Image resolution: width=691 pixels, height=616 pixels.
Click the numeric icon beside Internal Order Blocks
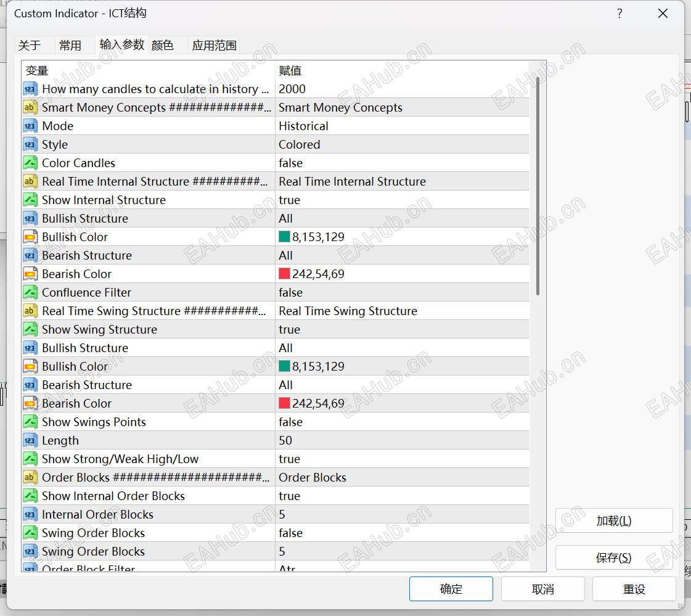point(31,514)
